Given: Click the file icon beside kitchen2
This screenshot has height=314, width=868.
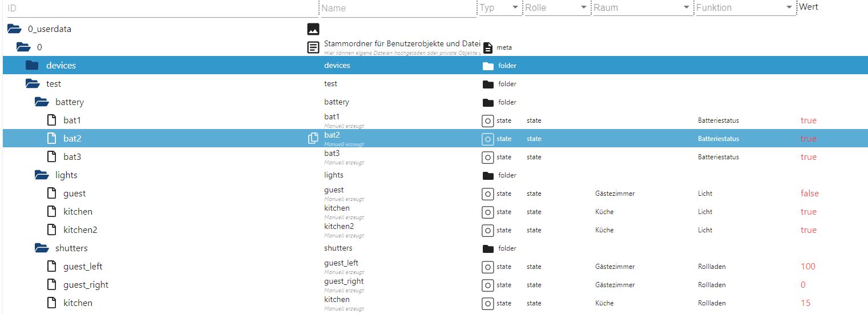Looking at the screenshot, I should (x=52, y=230).
